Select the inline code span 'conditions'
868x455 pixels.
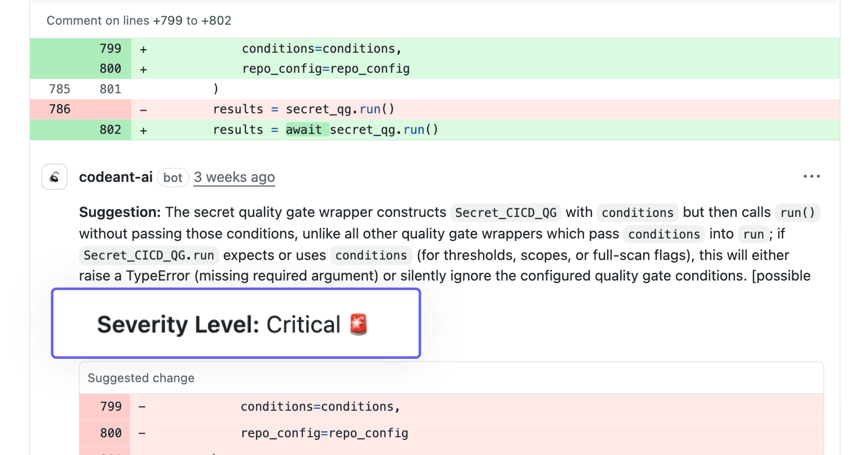pyautogui.click(x=637, y=212)
